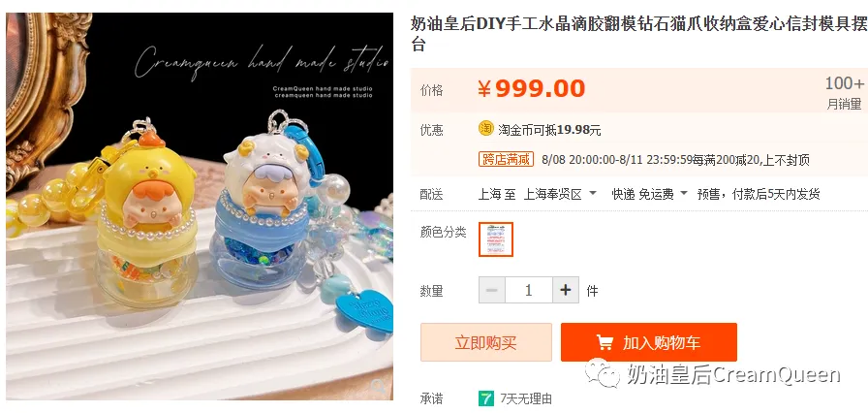
Task: Click the magnifier icon on product image
Action: 380,387
